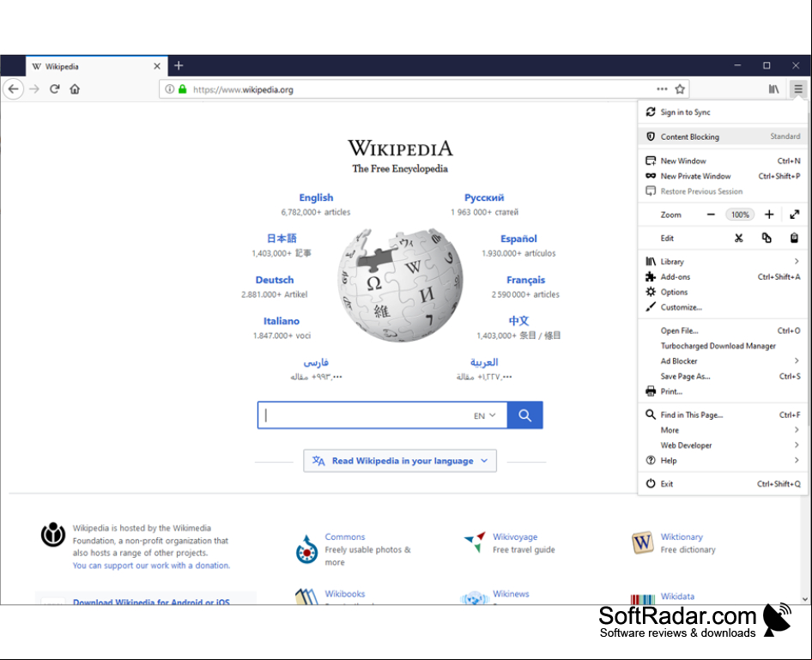812x660 pixels.
Task: Expand the Library submenu
Action: [723, 262]
